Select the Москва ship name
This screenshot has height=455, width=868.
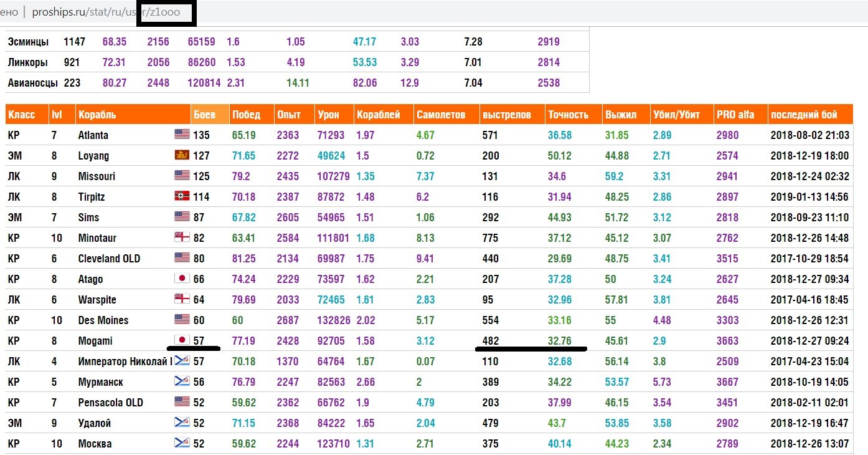[95, 444]
